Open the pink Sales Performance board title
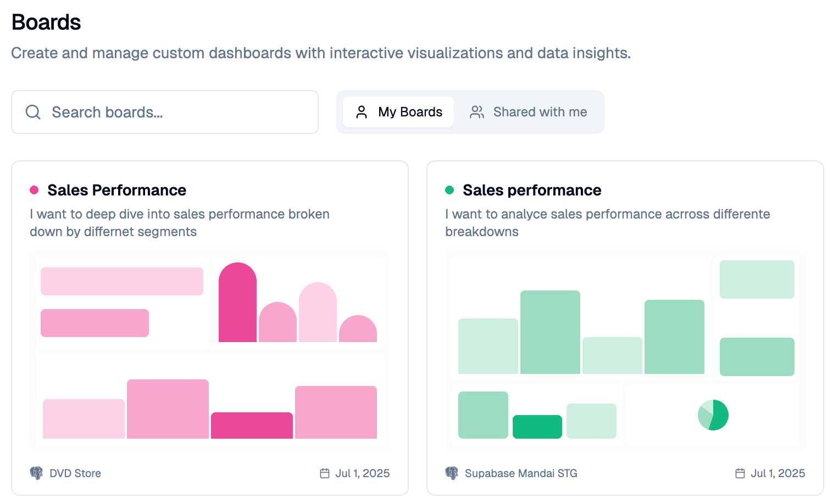Screen dimensions: 833x504 pos(116,190)
